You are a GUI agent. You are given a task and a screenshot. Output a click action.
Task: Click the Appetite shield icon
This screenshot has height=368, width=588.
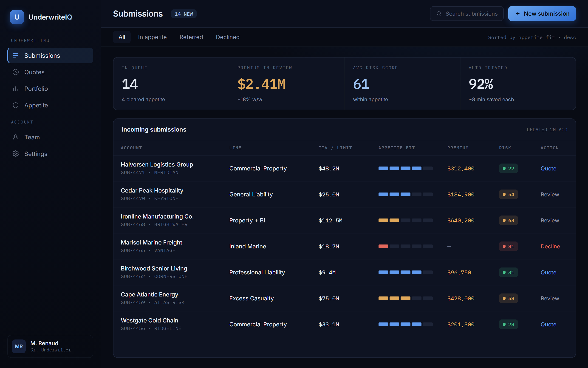click(16, 105)
